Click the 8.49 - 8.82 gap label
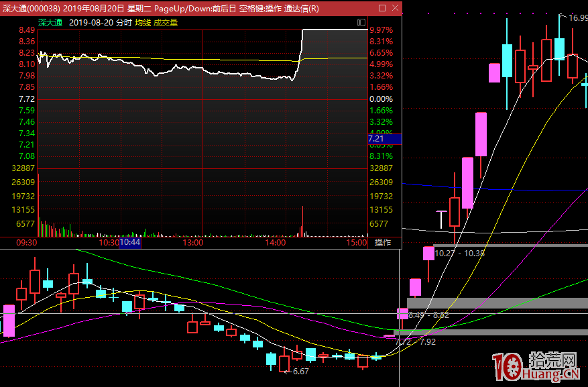Image resolution: width=588 pixels, height=387 pixels. point(428,315)
